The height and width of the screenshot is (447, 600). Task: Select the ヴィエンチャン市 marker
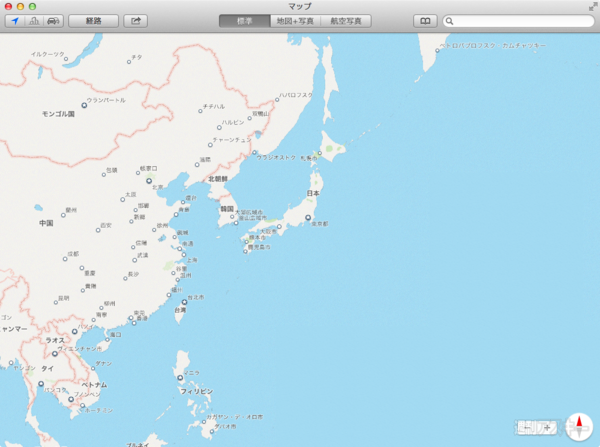tap(55, 354)
